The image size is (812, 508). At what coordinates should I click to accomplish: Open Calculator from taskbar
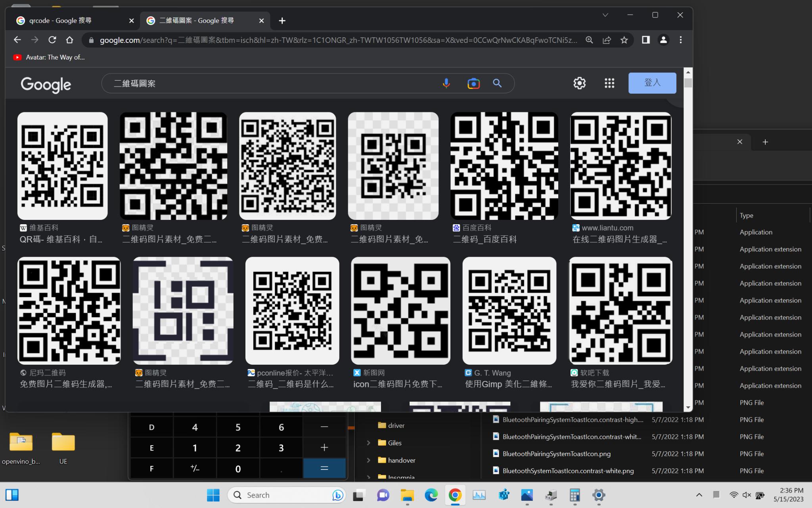(x=575, y=495)
